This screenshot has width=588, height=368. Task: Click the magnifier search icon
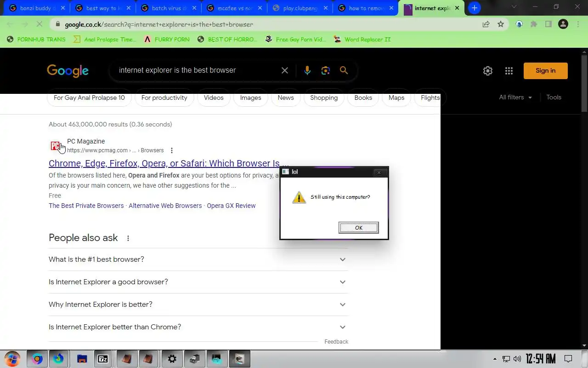point(344,70)
